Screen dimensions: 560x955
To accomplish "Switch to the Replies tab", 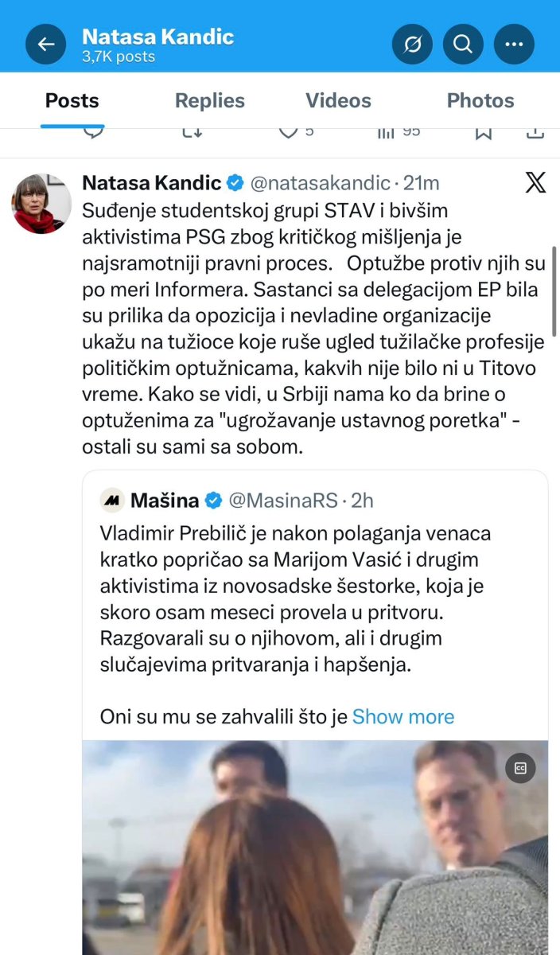I will click(x=210, y=101).
